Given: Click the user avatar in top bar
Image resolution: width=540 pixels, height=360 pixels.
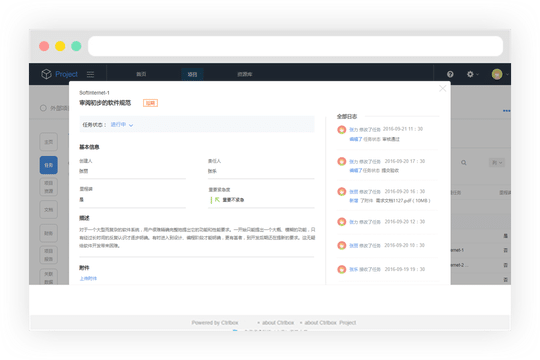Looking at the screenshot, I should click(x=497, y=74).
